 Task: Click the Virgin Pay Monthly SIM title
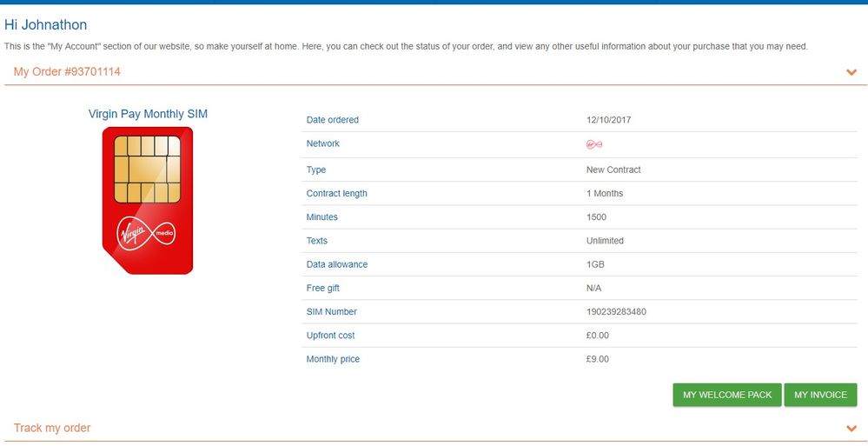148,114
